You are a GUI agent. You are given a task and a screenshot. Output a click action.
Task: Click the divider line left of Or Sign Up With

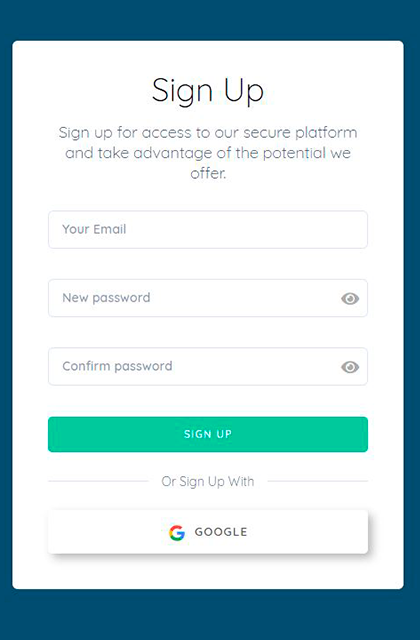pyautogui.click(x=98, y=481)
